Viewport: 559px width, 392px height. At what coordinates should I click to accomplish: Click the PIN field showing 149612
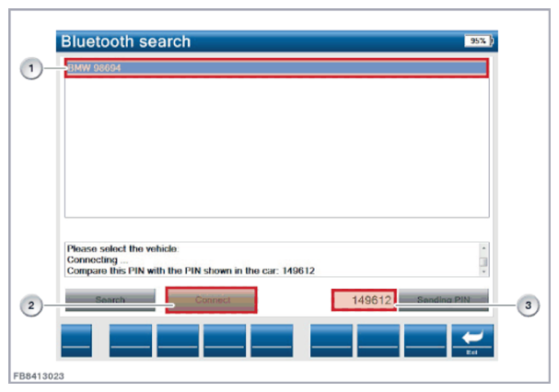click(365, 300)
